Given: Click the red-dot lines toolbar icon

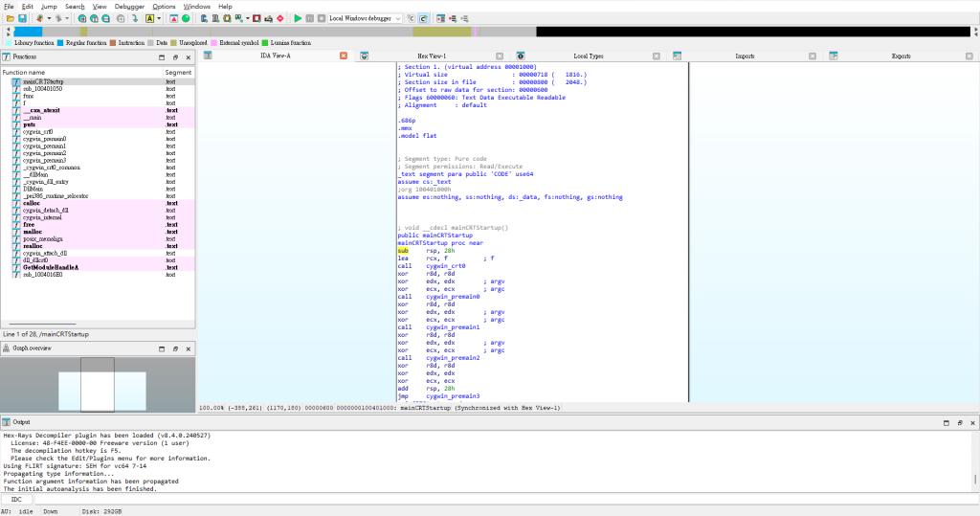Looking at the screenshot, I should 453,19.
